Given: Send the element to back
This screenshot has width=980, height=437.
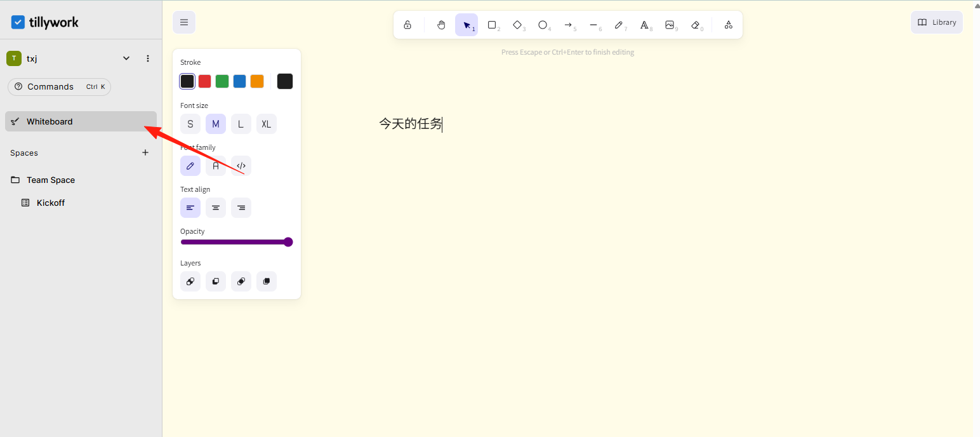Looking at the screenshot, I should tap(190, 281).
